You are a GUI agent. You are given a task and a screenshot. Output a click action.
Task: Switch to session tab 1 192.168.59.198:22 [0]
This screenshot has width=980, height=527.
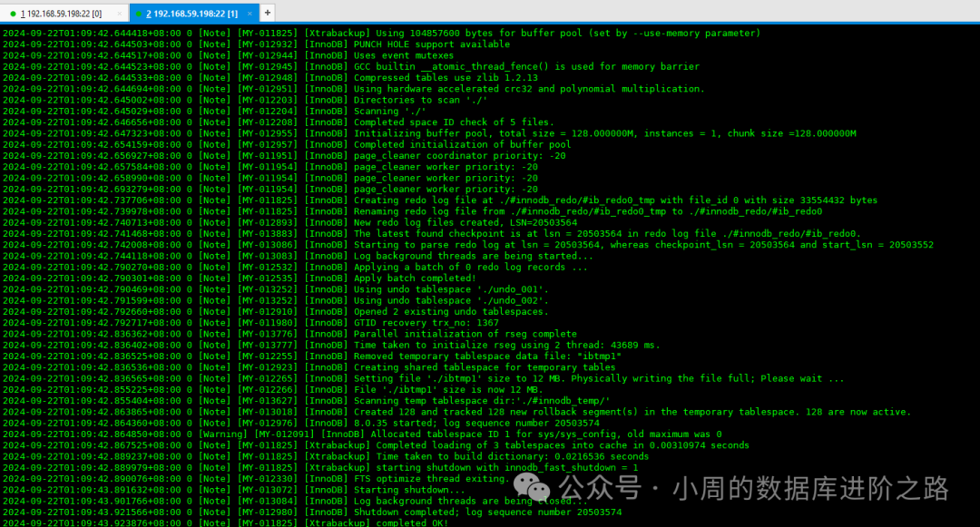click(x=61, y=13)
